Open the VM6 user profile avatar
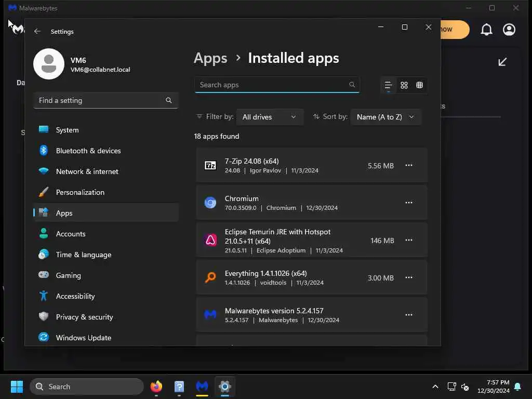The width and height of the screenshot is (532, 399). click(x=49, y=64)
